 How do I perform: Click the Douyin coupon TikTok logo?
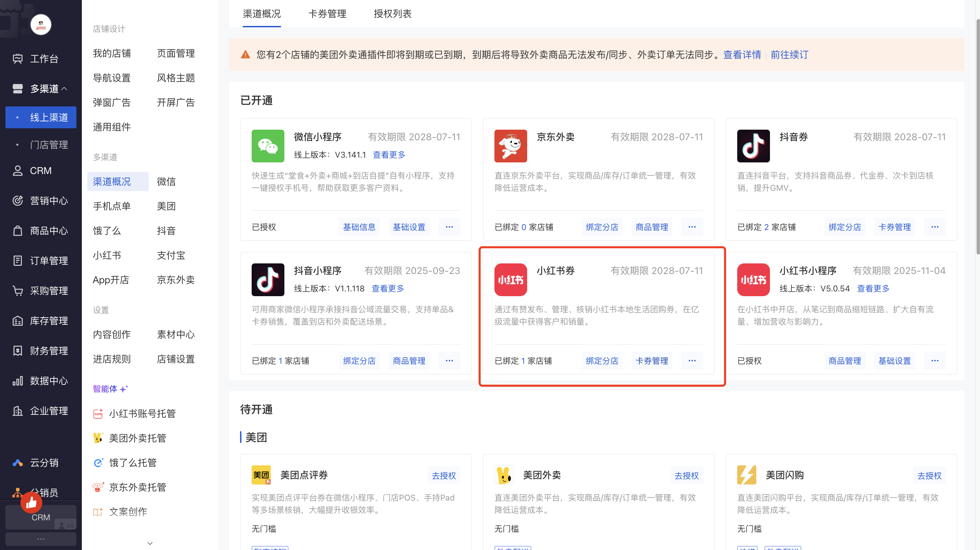[x=753, y=146]
